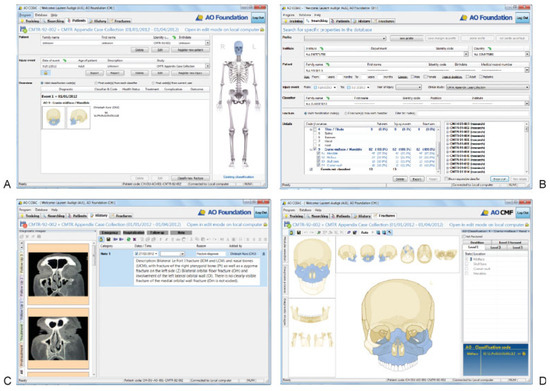Select the blue-highlighted skull on the full skeleton figure
The width and height of the screenshot is (550, 391).
click(239, 48)
